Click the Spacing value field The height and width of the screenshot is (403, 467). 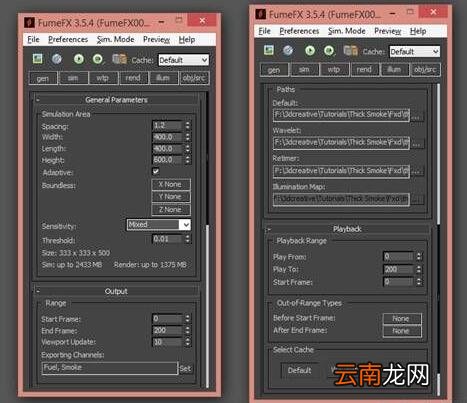pos(168,126)
